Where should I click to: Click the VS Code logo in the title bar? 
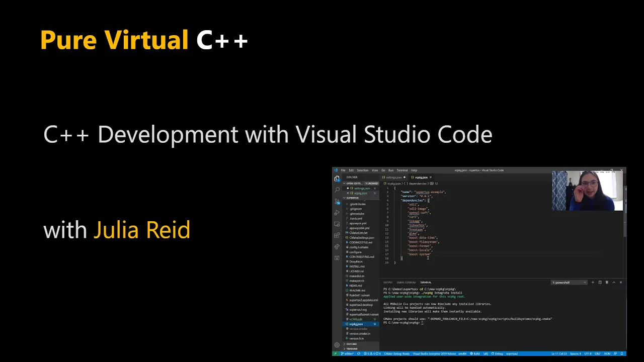pos(336,170)
